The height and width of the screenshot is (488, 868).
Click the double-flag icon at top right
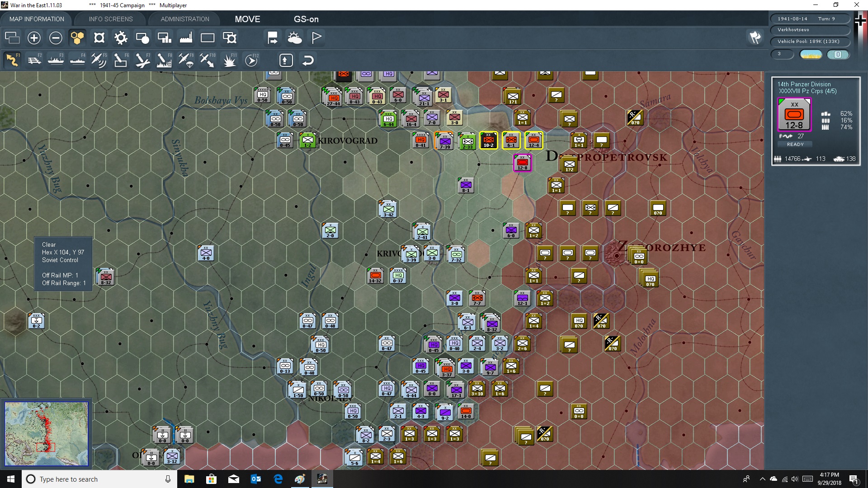(x=755, y=38)
